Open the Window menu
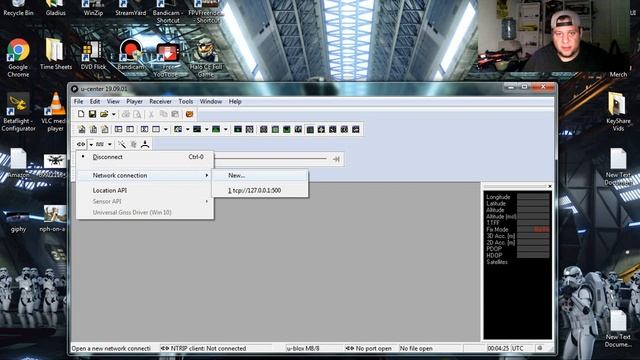Image resolution: width=640 pixels, height=360 pixels. pyautogui.click(x=211, y=102)
